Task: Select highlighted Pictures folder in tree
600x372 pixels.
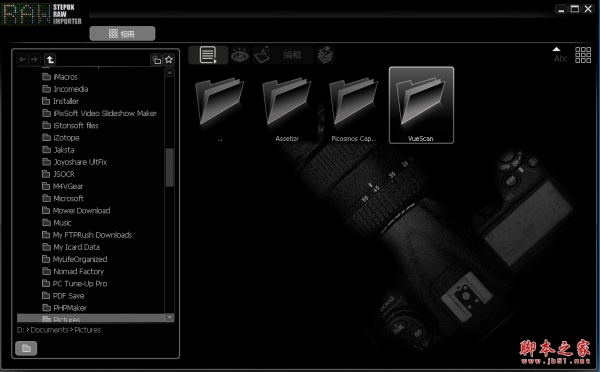Action: (x=91, y=318)
